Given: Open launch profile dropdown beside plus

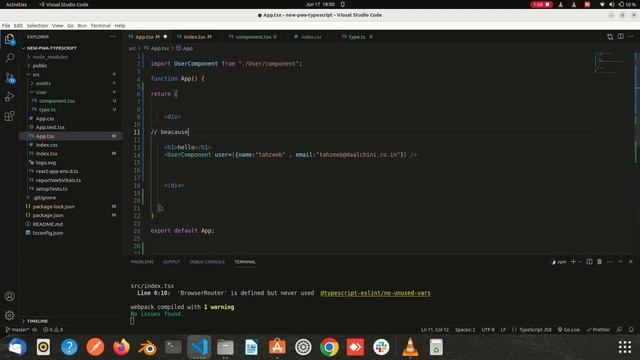Looking at the screenshot, I should tap(580, 262).
